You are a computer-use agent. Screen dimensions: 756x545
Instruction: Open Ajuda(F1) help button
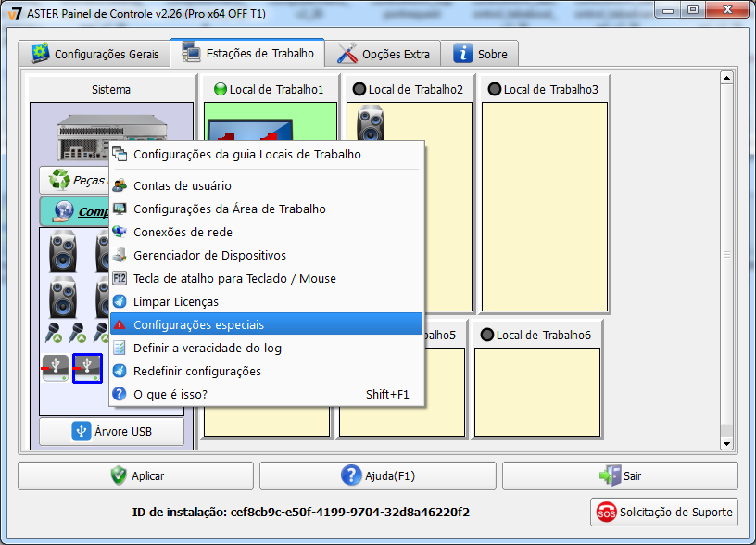378,476
